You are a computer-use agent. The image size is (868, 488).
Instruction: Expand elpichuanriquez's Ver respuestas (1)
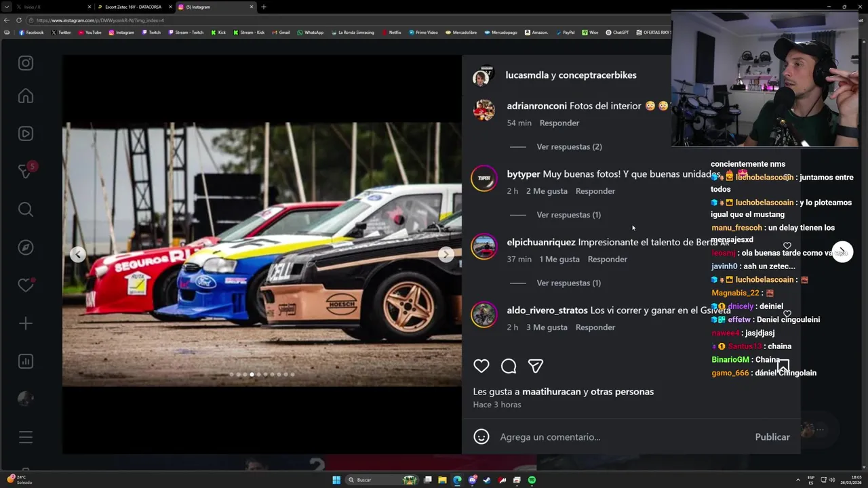pyautogui.click(x=568, y=283)
